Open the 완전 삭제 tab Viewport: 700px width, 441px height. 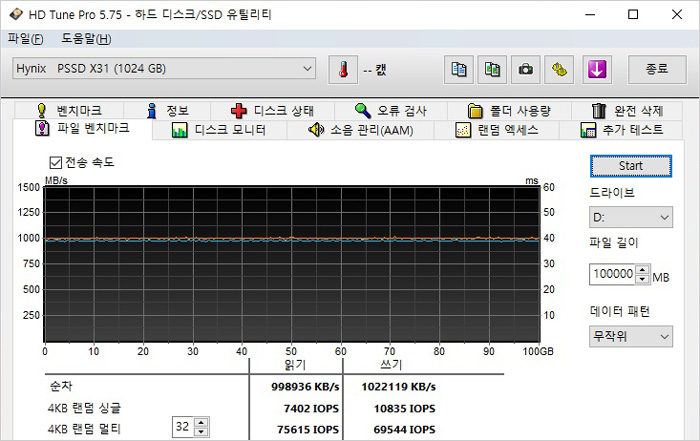(x=627, y=110)
